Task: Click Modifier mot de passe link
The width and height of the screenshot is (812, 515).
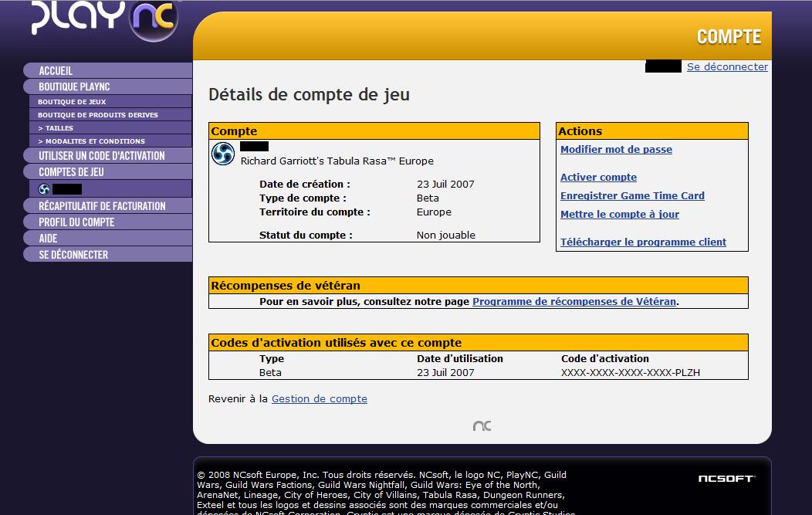Action: pos(616,149)
